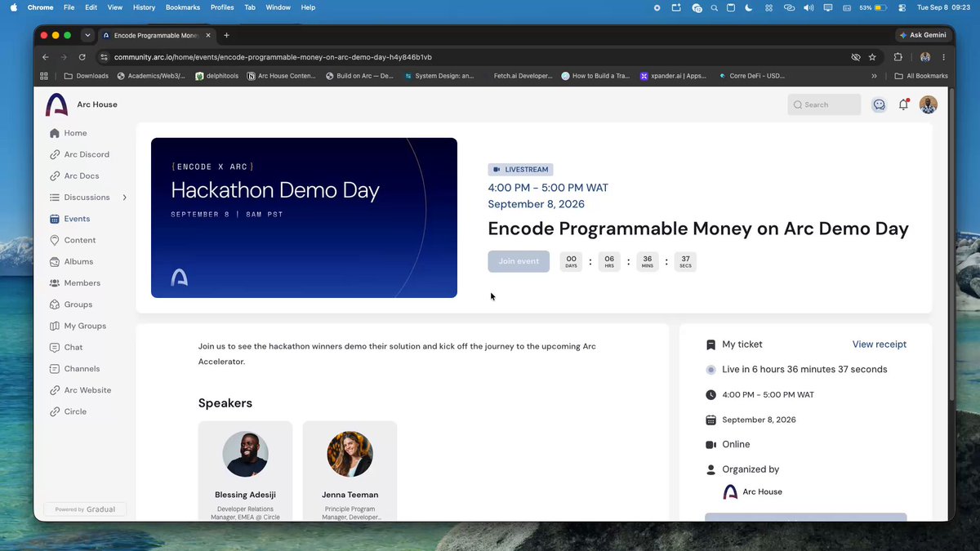Screen dimensions: 980x551
Task: Open the delphitools bookmark
Action: (x=216, y=76)
